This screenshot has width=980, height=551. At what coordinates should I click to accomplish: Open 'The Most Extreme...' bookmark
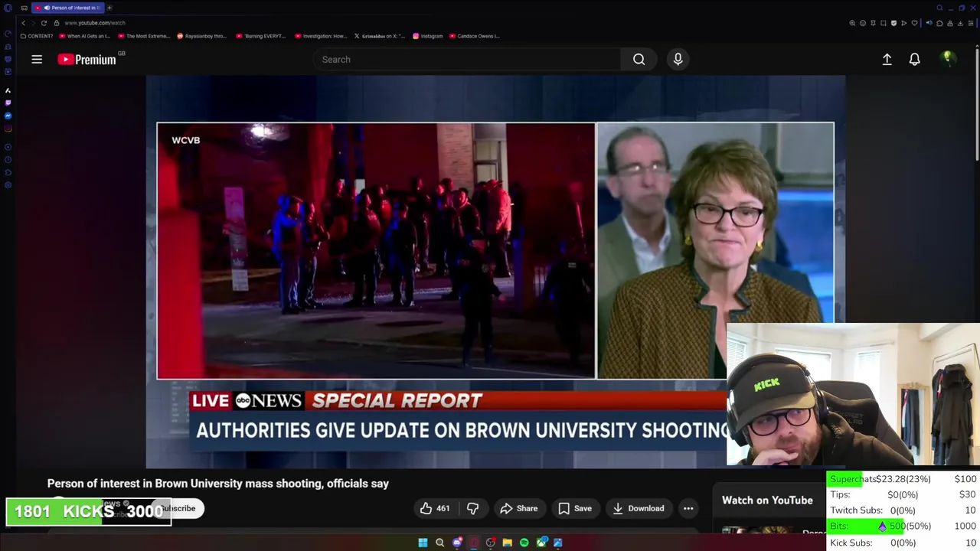[143, 36]
